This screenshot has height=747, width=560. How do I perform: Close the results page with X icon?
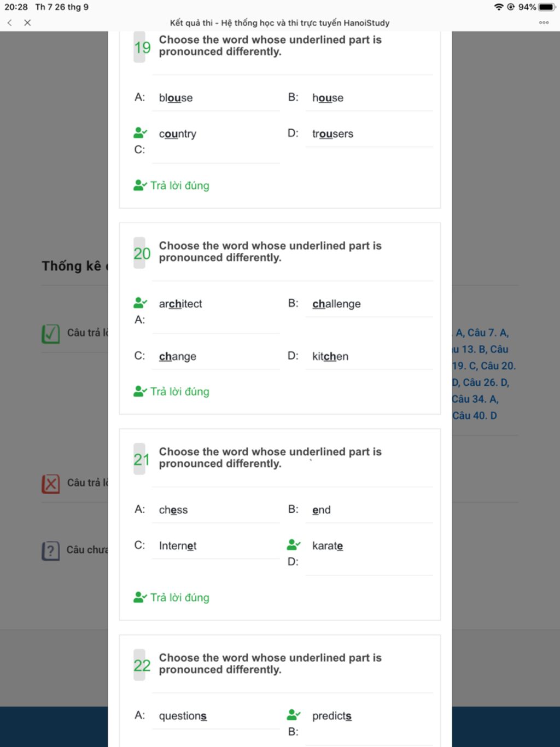(27, 22)
